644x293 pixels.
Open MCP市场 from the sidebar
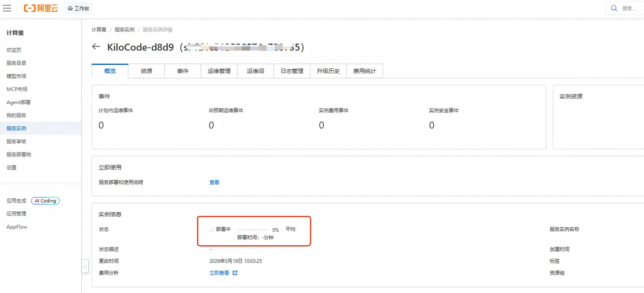pyautogui.click(x=17, y=89)
